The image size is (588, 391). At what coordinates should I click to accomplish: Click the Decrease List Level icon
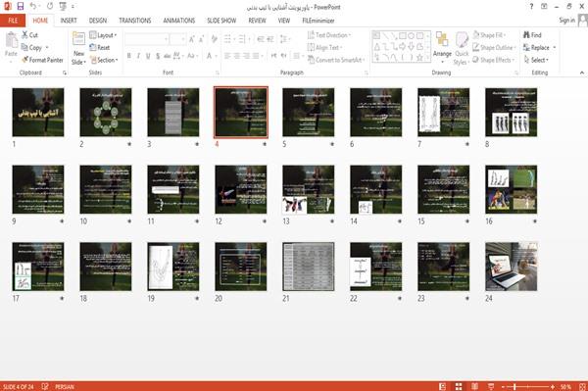coord(261,39)
